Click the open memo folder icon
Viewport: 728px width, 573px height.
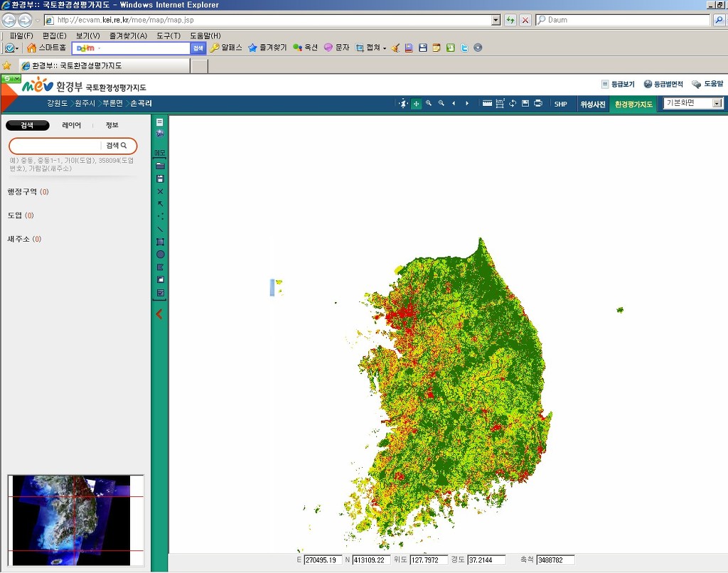click(160, 166)
